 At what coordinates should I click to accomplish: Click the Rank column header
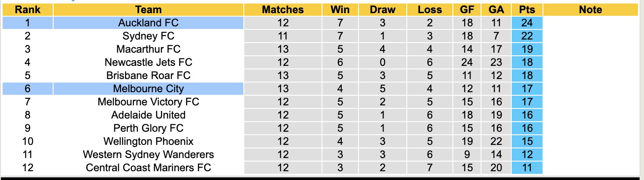[x=28, y=10]
